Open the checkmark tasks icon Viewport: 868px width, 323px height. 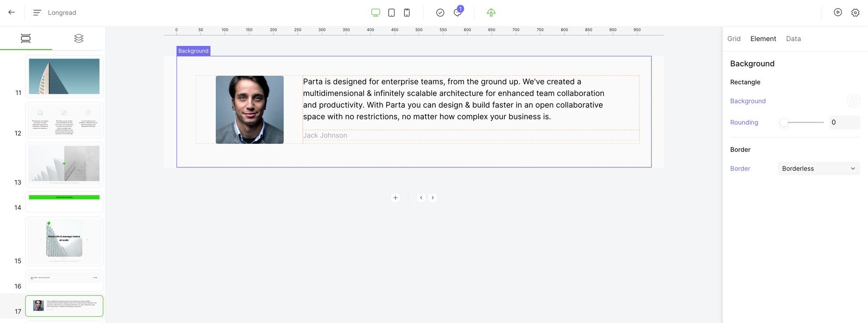coord(440,13)
